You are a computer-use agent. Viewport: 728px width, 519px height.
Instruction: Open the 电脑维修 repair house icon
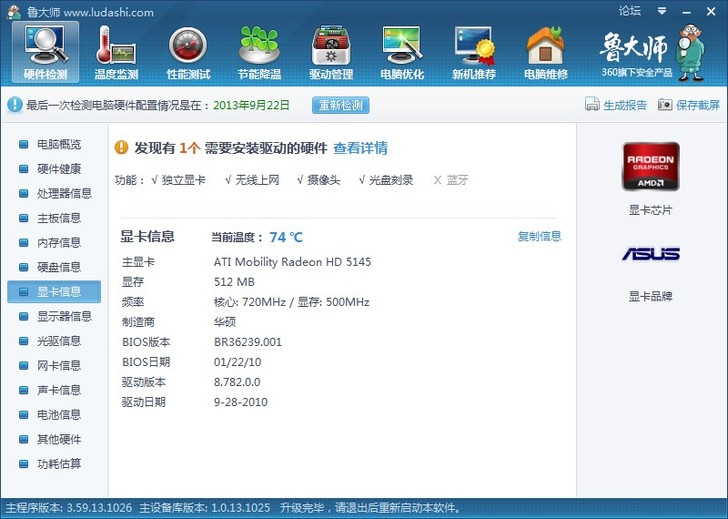coord(546,52)
